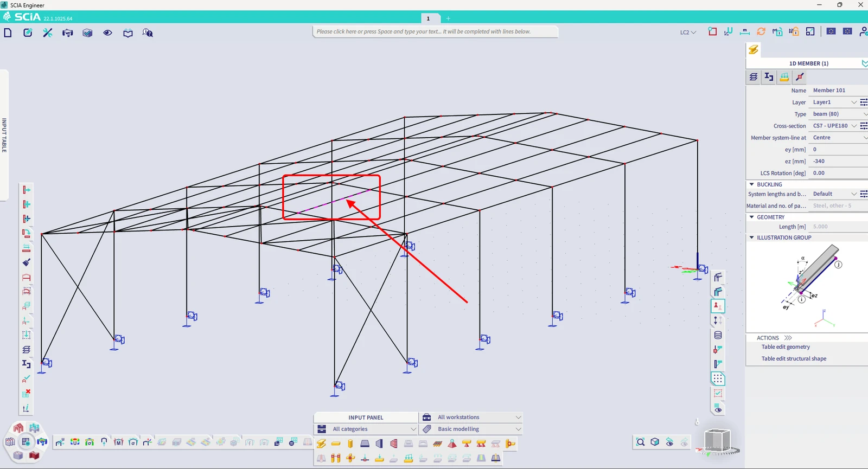Image resolution: width=868 pixels, height=469 pixels.
Task: Edit the Name field Member 101
Action: pos(838,91)
